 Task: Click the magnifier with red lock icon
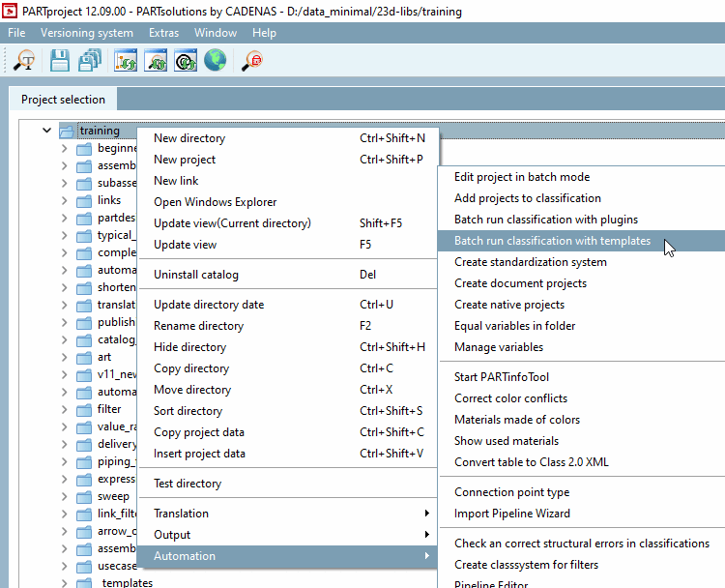point(252,61)
